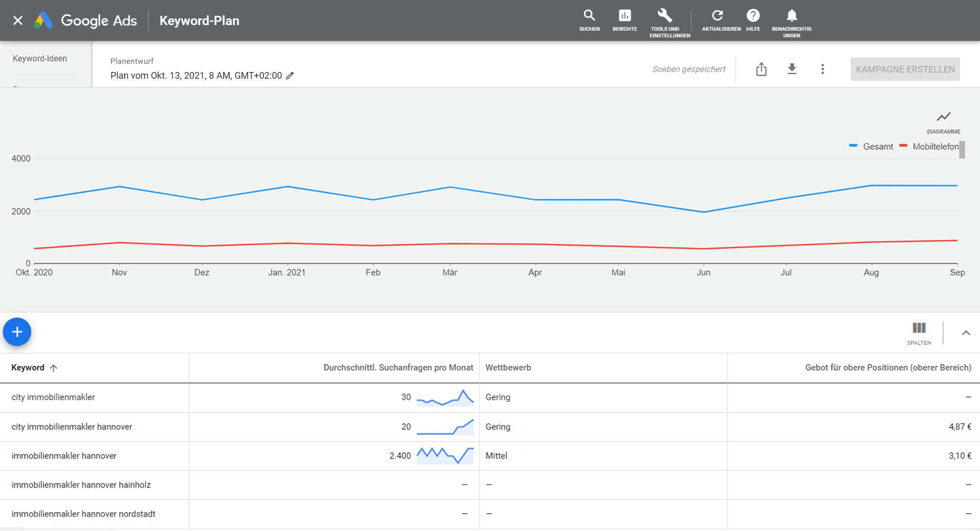Collapse the table with the chevron arrow
980x531 pixels.
[966, 333]
